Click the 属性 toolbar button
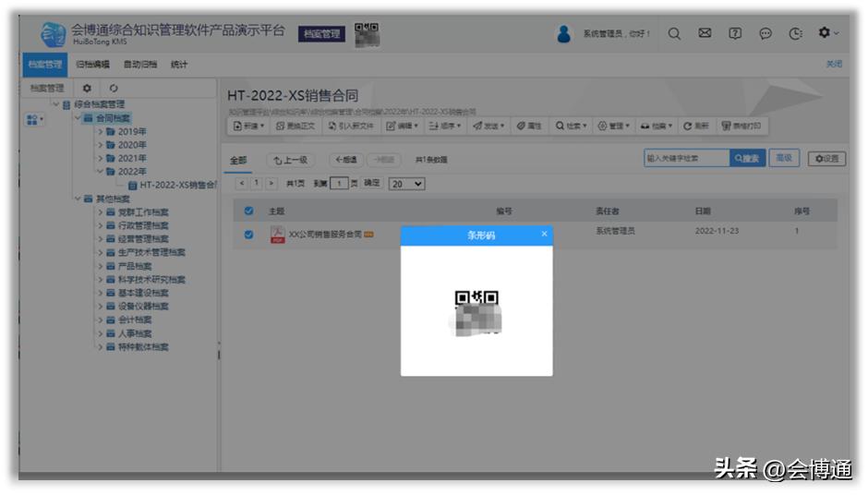Screen dimensions: 868x495 tap(529, 126)
